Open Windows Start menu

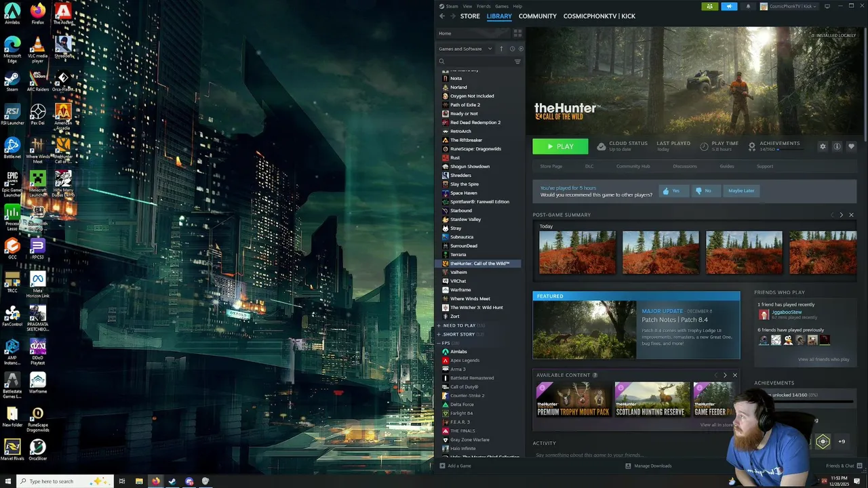(x=7, y=481)
